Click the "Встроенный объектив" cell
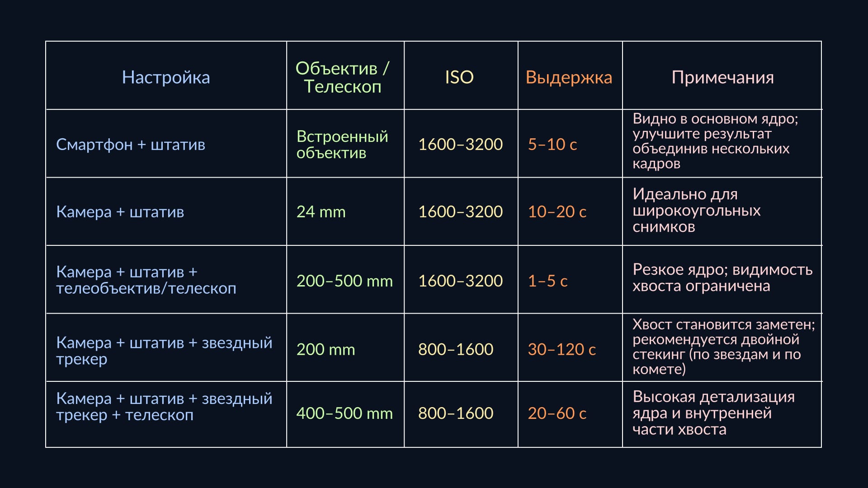 [342, 145]
